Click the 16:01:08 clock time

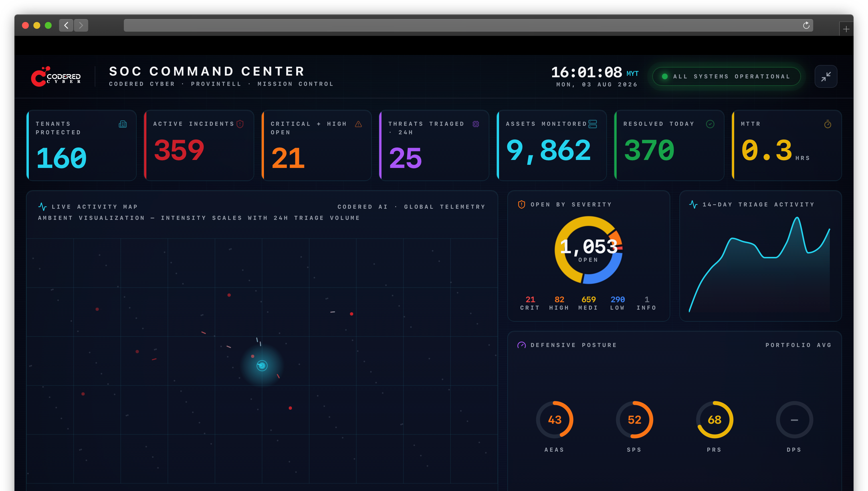point(587,72)
